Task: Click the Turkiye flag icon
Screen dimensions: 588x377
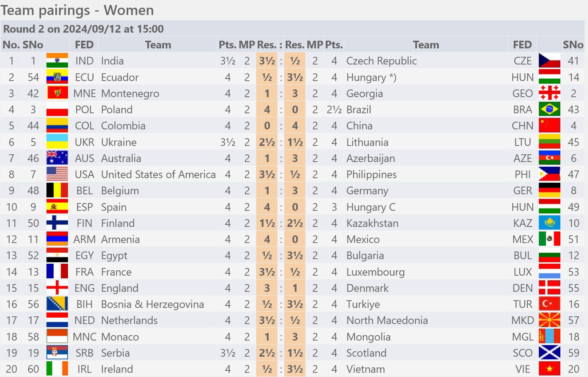Action: tap(549, 304)
